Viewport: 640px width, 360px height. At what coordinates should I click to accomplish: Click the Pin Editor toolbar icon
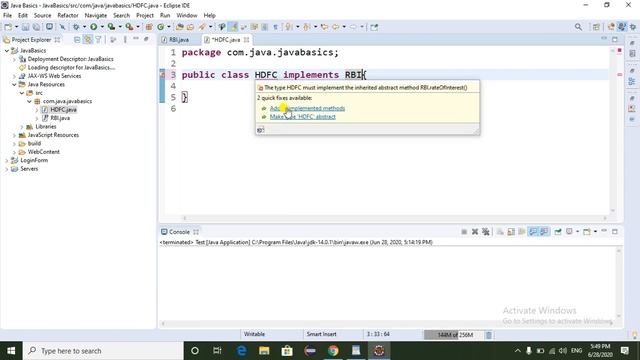[x=374, y=27]
